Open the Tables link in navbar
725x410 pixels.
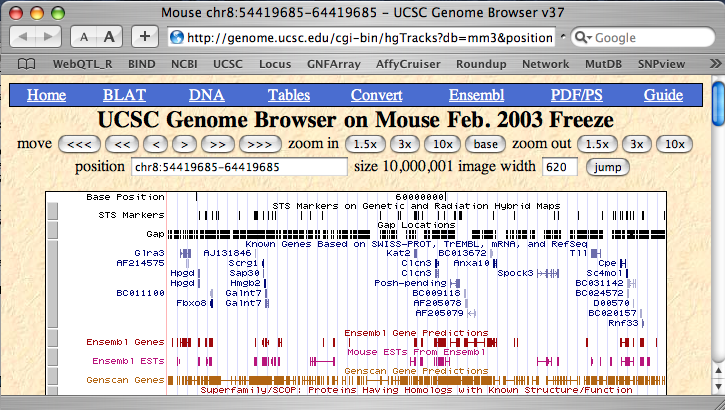click(288, 95)
